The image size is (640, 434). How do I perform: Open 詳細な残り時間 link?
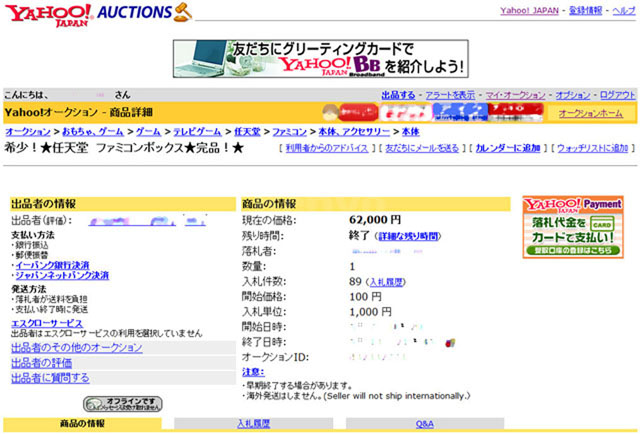click(x=408, y=236)
